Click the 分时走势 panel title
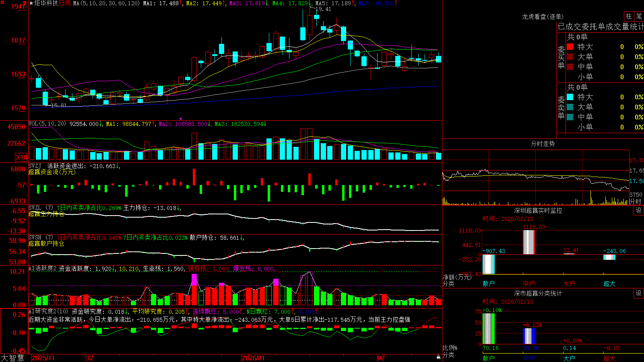The image size is (644, 362). tap(543, 144)
